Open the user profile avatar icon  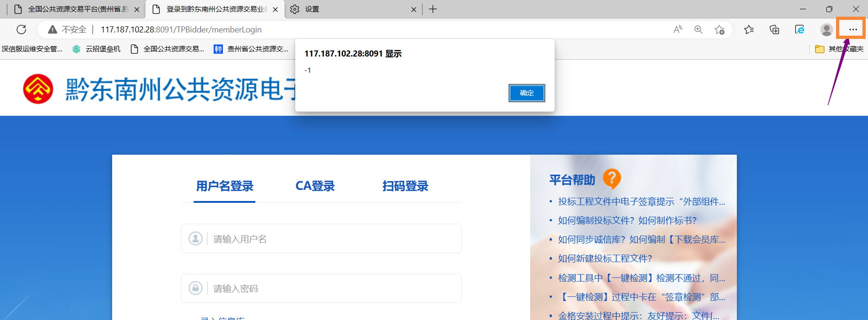826,30
